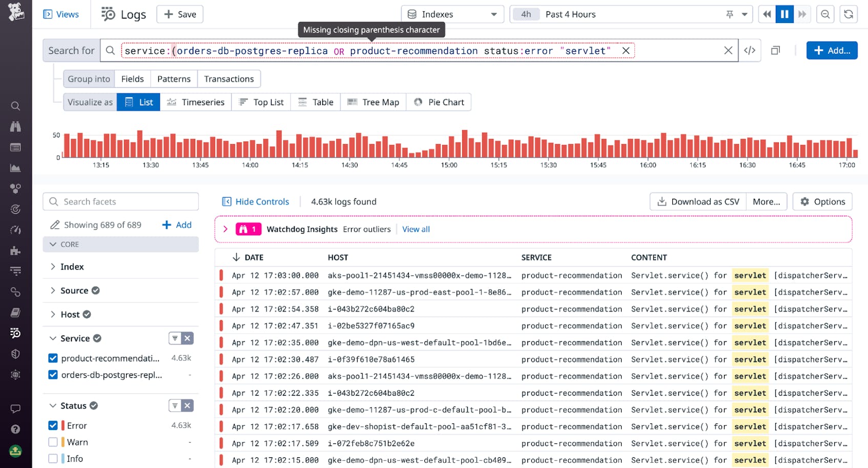Uncheck the Error status filter
The image size is (868, 468).
(53, 425)
